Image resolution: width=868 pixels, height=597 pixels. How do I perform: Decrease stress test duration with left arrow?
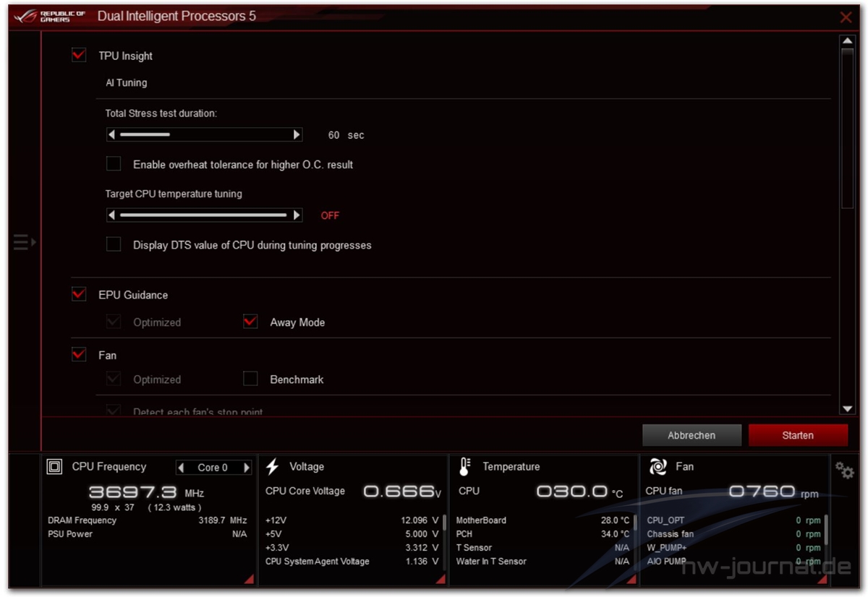click(x=112, y=134)
